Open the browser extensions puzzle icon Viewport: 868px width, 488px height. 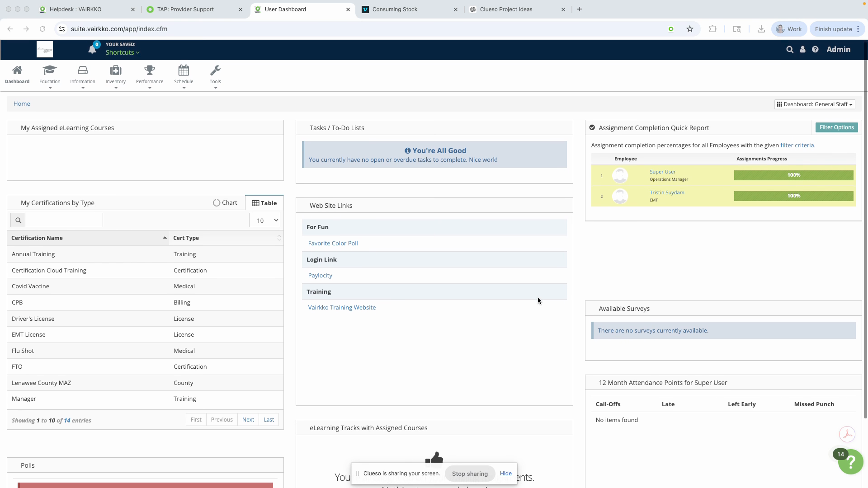click(712, 29)
